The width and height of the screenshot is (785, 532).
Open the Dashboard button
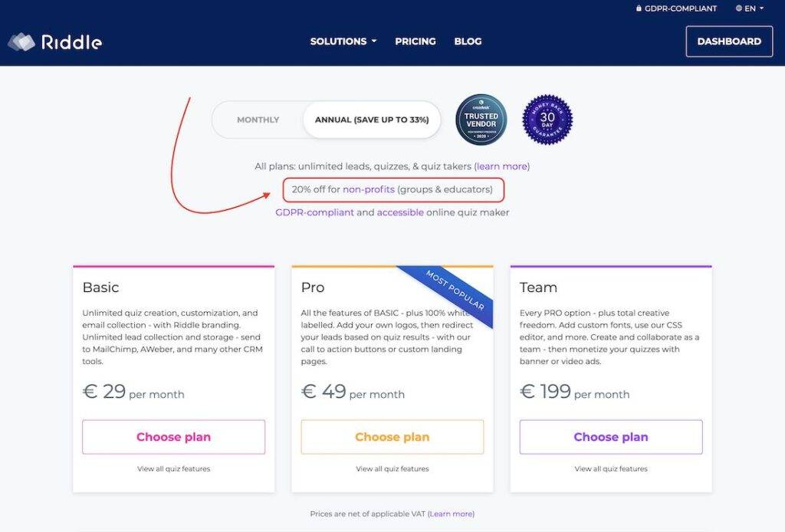729,41
